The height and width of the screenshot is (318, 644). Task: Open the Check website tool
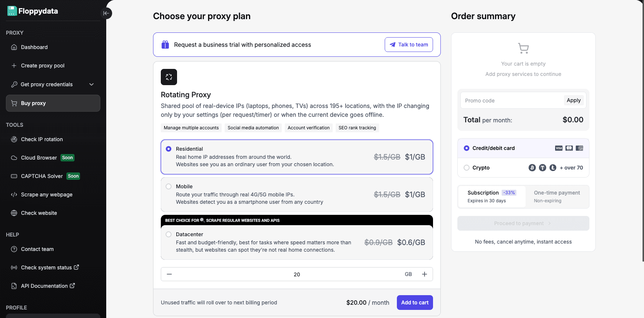tap(39, 213)
